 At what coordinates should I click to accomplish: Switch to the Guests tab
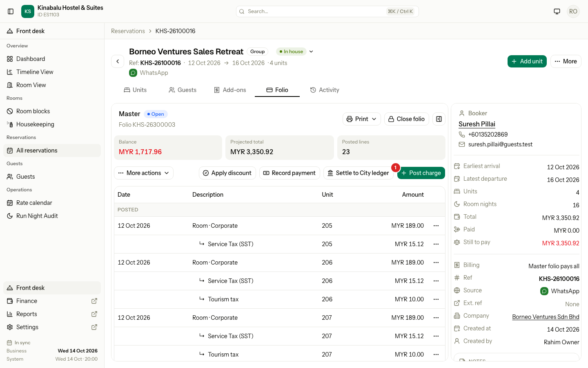(183, 90)
